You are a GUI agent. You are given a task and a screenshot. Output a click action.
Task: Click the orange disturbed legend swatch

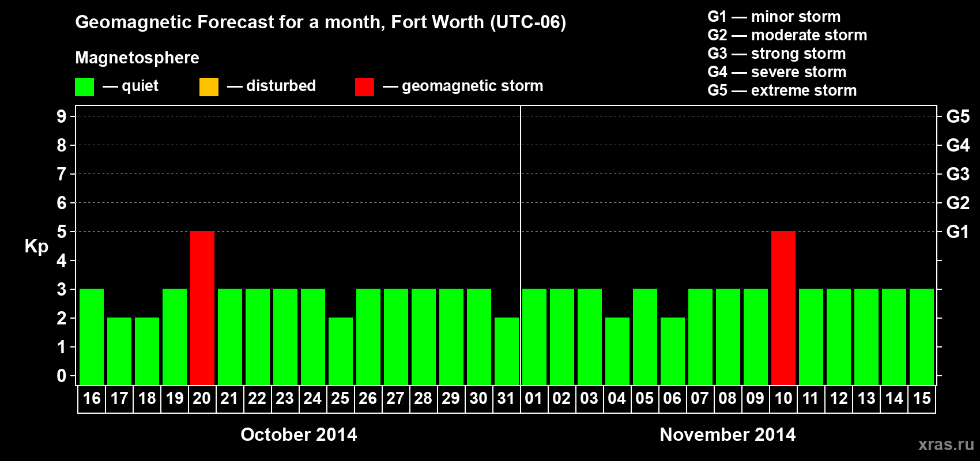point(209,87)
